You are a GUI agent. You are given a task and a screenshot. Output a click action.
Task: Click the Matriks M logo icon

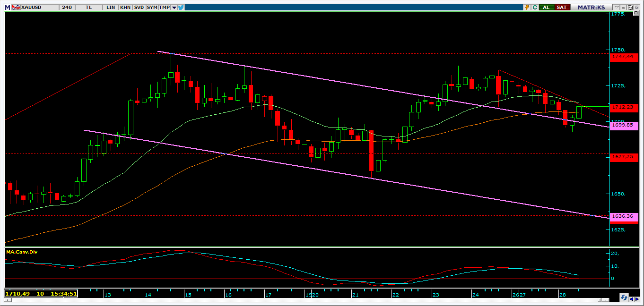7,7
